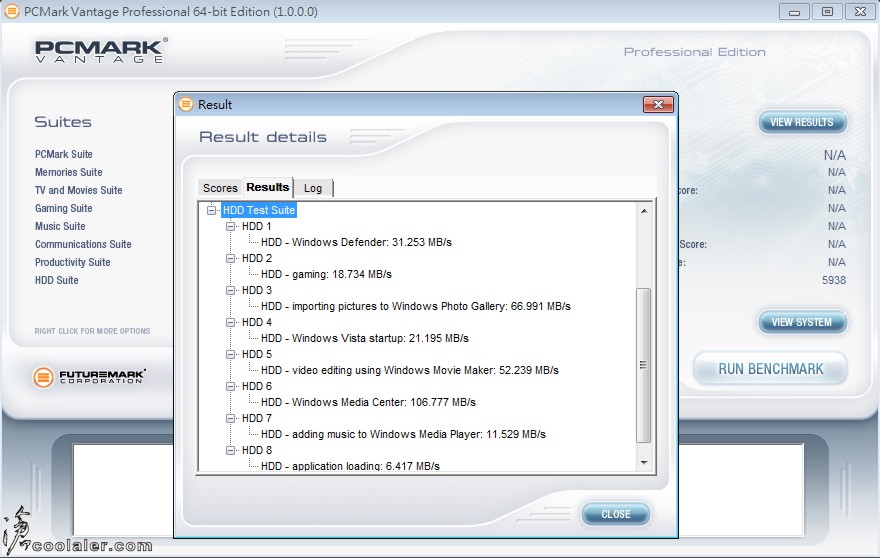This screenshot has height=558, width=880.
Task: Collapse the HDD Test Suite tree node
Action: pyautogui.click(x=211, y=211)
